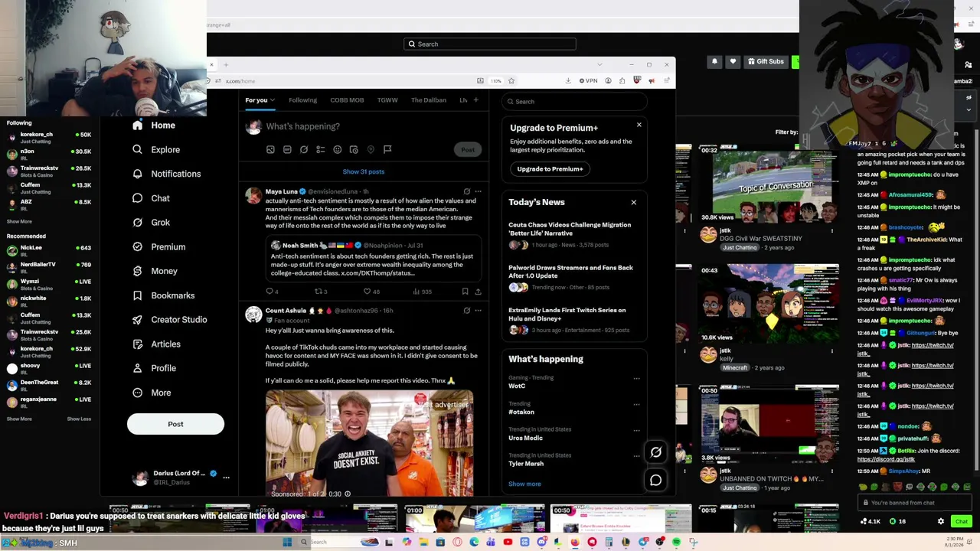The image size is (980, 551).
Task: Open Creator Studio in the X sidebar
Action: click(x=169, y=320)
